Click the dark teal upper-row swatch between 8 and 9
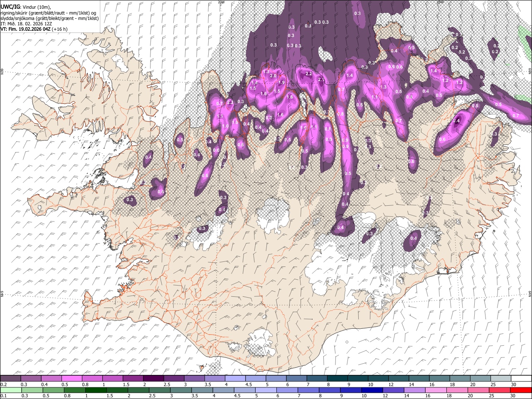 click(x=337, y=379)
